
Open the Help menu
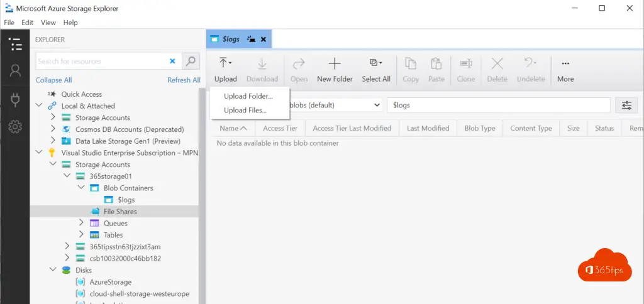pyautogui.click(x=70, y=23)
